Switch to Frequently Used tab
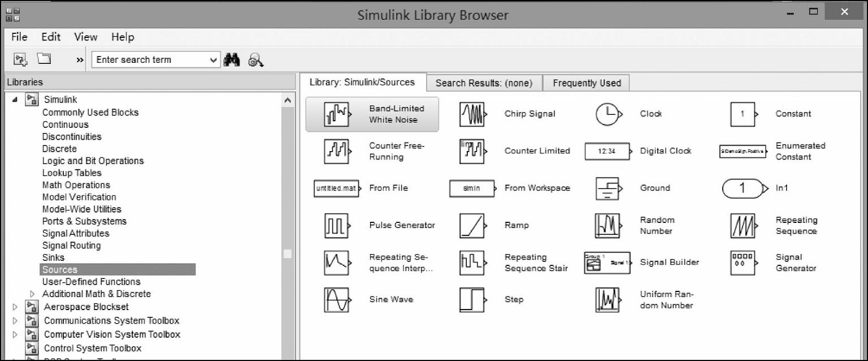 pyautogui.click(x=587, y=83)
